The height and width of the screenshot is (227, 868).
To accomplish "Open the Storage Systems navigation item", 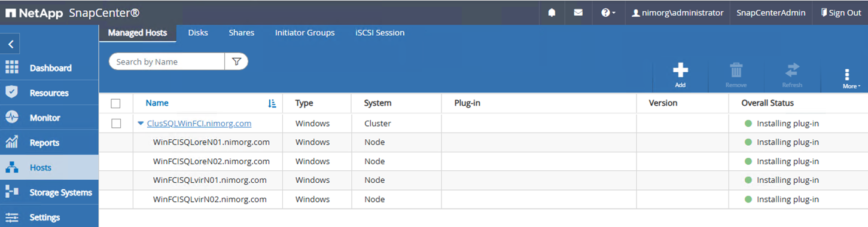I will click(x=49, y=192).
